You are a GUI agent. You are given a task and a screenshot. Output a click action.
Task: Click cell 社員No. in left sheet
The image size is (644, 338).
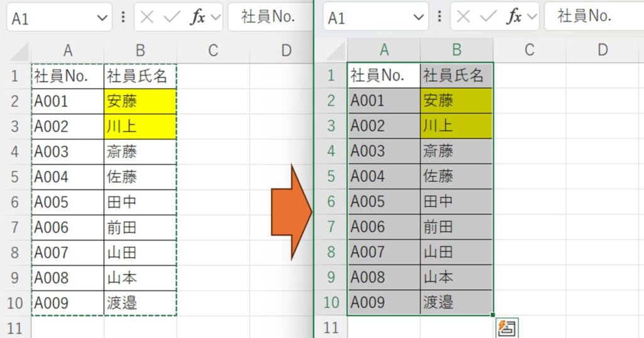coord(68,76)
